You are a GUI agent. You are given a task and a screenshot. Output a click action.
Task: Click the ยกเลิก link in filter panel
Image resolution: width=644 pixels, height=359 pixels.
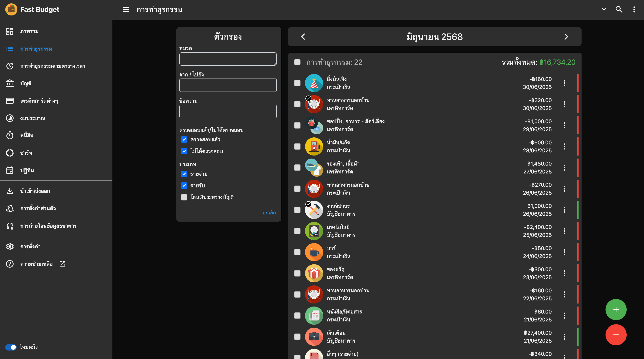(x=269, y=213)
